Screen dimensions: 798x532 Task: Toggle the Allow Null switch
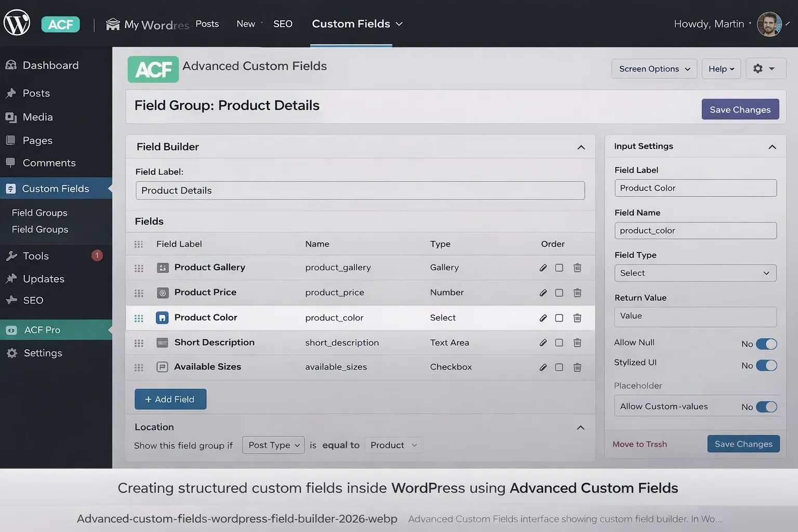[x=766, y=344]
